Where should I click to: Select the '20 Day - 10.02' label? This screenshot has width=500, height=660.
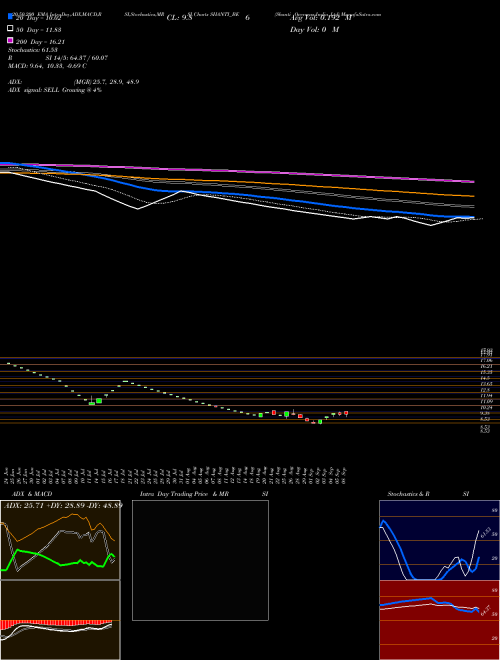point(38,18)
